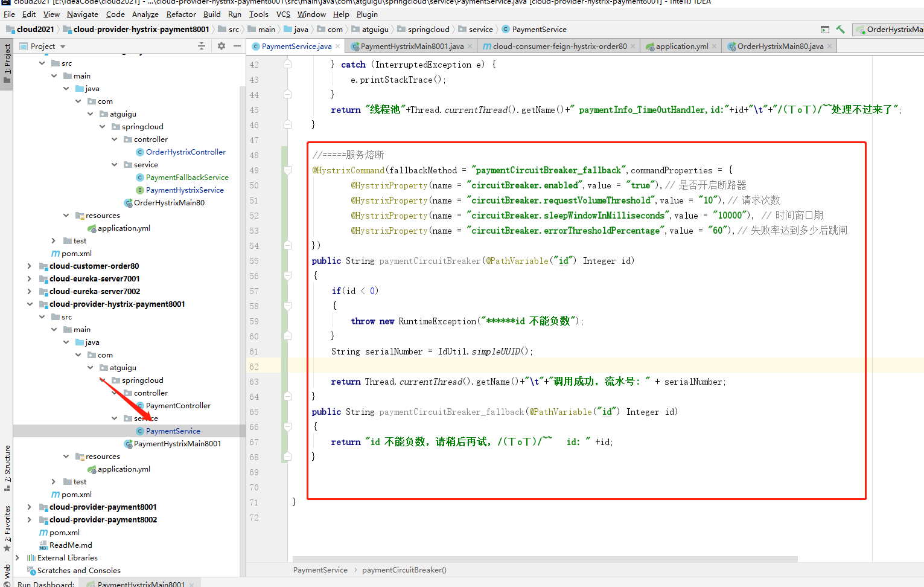Open the Plugin menu

point(367,14)
